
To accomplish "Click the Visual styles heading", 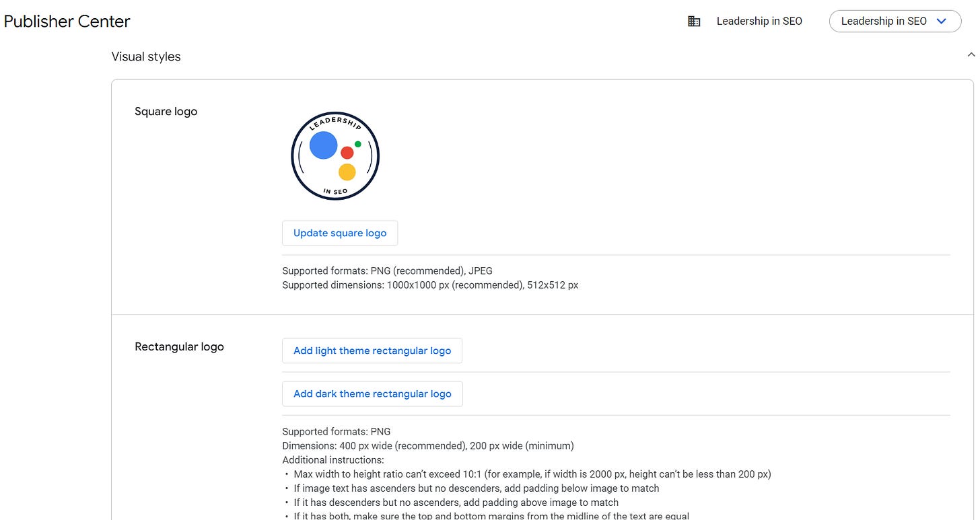I will [x=146, y=57].
